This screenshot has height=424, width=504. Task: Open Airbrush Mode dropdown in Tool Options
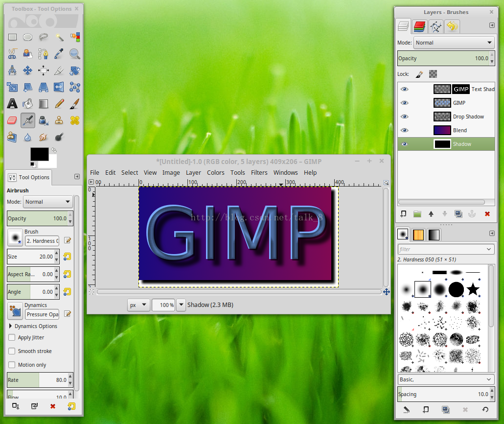click(47, 202)
